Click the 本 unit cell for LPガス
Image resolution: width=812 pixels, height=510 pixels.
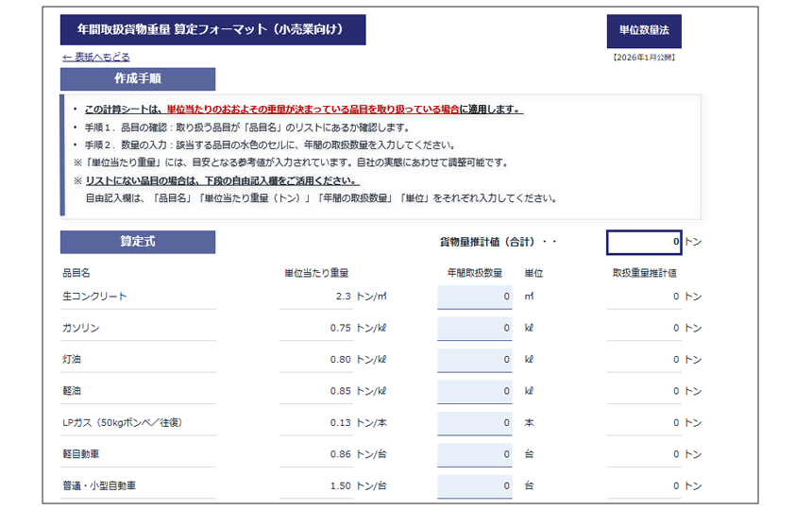529,423
